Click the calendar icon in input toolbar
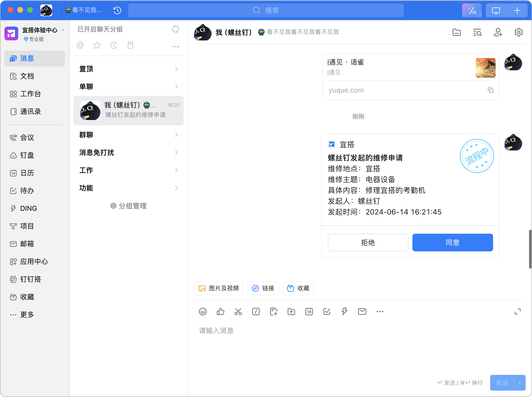This screenshot has width=532, height=397. click(x=309, y=312)
